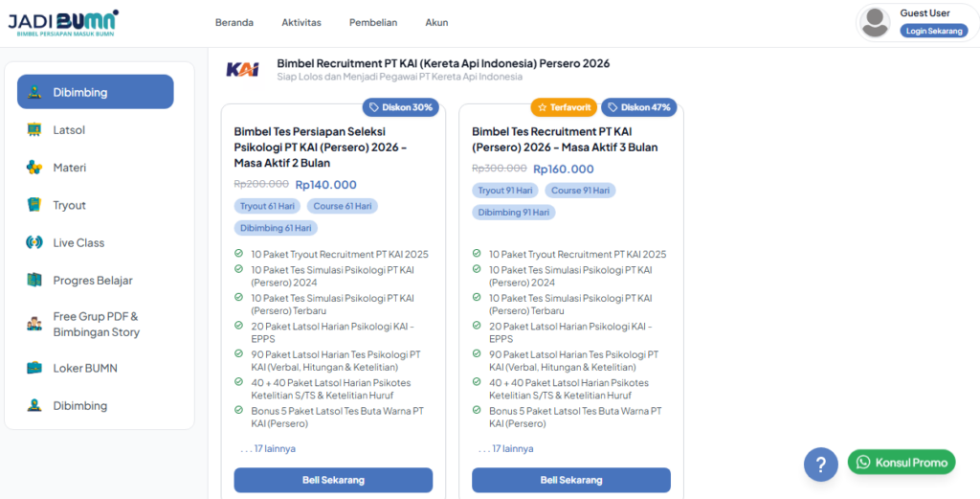Image resolution: width=980 pixels, height=499 pixels.
Task: Click the 2 Bulan package title
Action: 321,147
